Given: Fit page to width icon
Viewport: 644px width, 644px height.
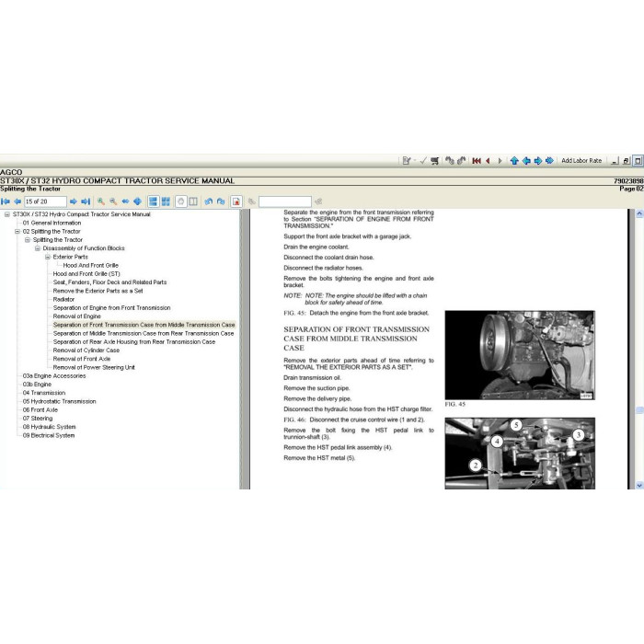Looking at the screenshot, I should pos(125,201).
